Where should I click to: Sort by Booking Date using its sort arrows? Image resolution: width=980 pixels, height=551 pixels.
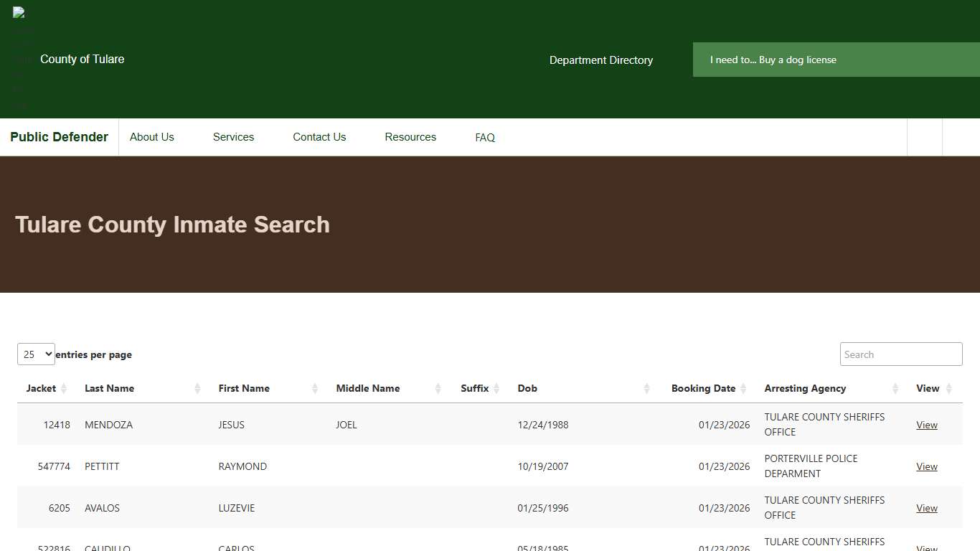[744, 388]
